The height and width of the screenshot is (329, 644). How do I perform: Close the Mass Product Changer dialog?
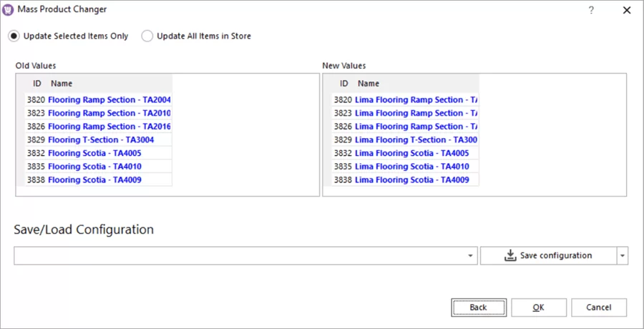(x=627, y=10)
